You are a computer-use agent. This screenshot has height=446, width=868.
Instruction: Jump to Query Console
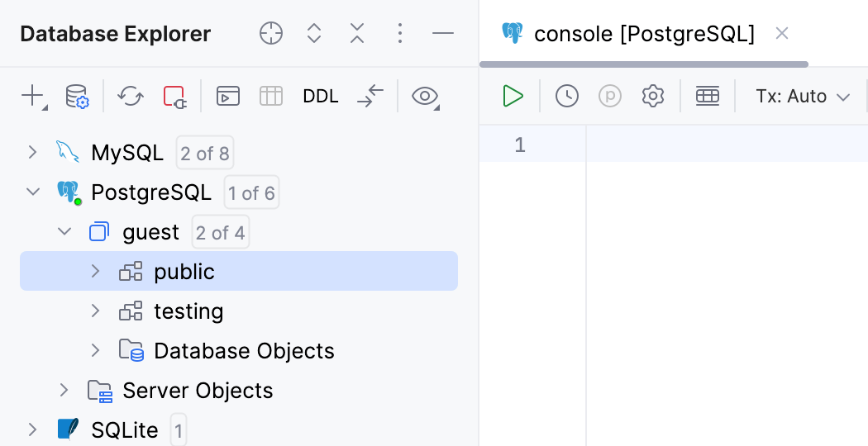[227, 96]
